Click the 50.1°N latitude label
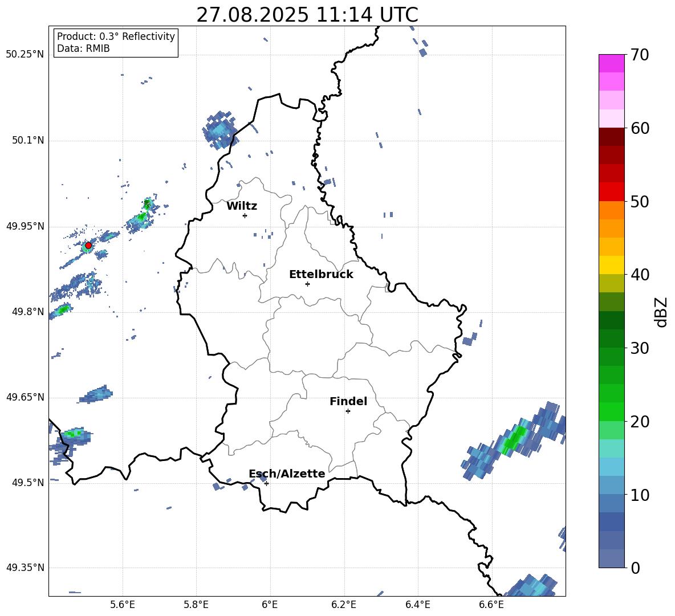Image resolution: width=675 pixels, height=616 pixels. tap(28, 140)
